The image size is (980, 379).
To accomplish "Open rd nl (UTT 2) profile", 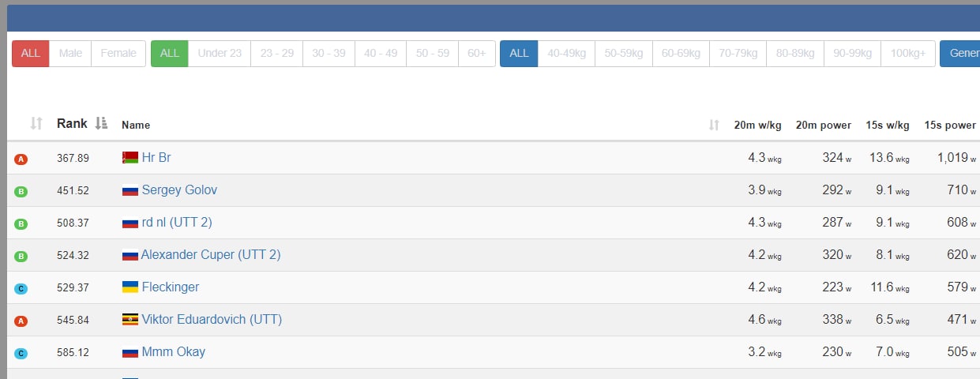I will pyautogui.click(x=177, y=223).
